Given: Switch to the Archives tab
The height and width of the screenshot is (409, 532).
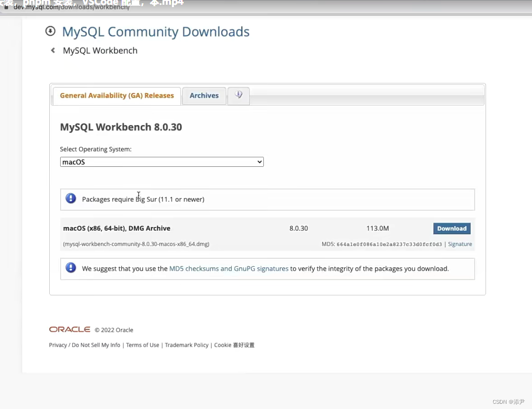Looking at the screenshot, I should click(x=204, y=95).
